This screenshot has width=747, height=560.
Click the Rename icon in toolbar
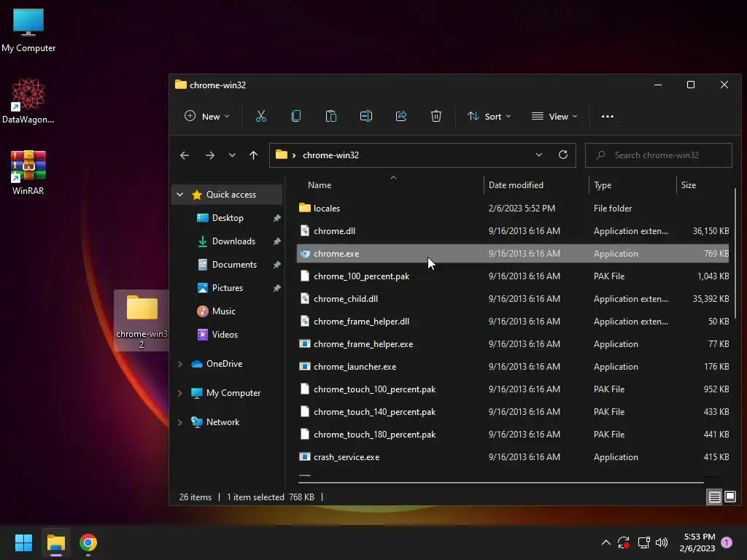366,116
